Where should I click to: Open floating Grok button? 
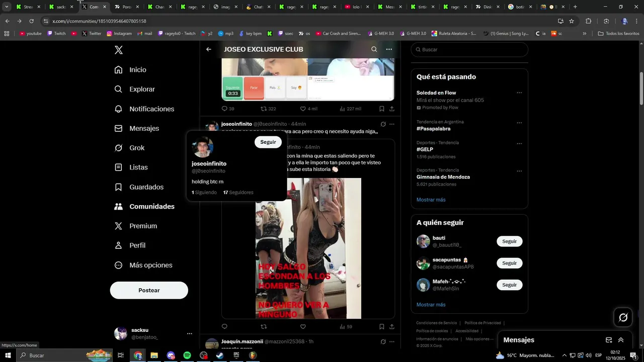pos(623,317)
